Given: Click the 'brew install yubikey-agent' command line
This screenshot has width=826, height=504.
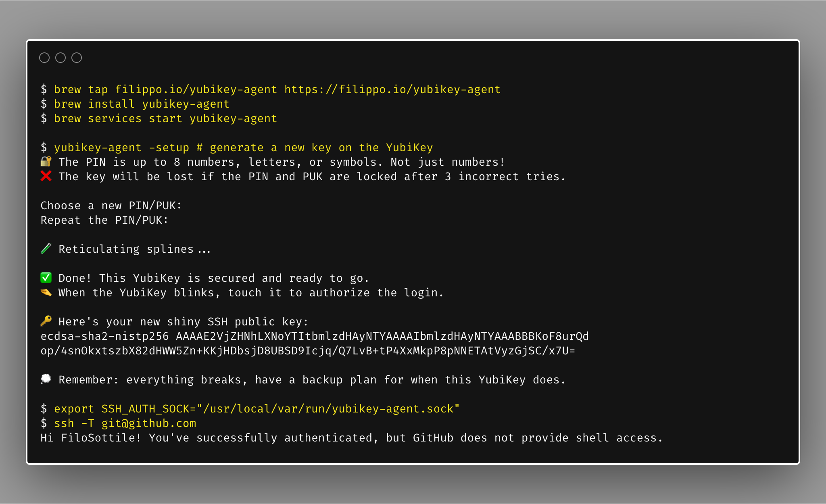Looking at the screenshot, I should point(141,104).
